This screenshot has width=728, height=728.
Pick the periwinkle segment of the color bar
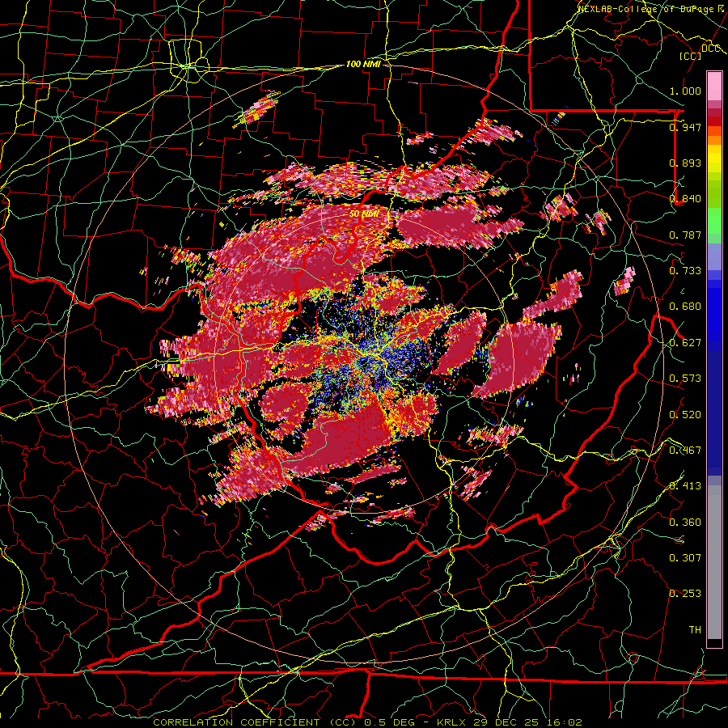pyautogui.click(x=714, y=256)
